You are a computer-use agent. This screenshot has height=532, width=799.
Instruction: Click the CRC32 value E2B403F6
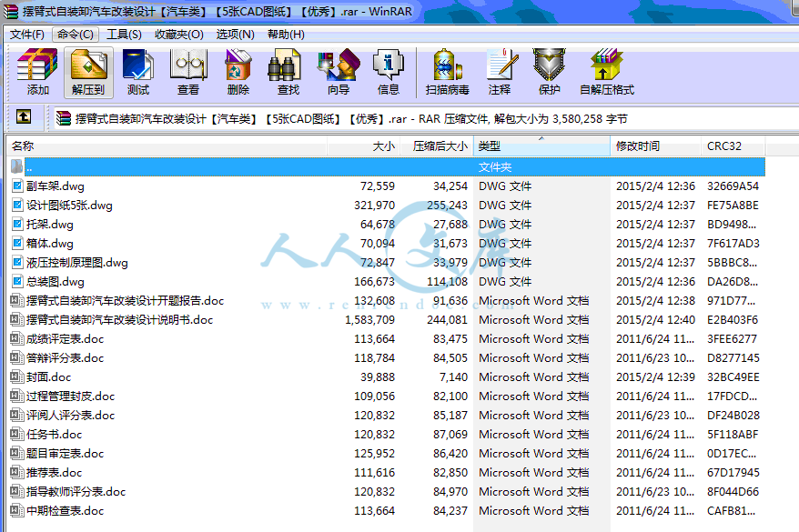click(x=733, y=320)
